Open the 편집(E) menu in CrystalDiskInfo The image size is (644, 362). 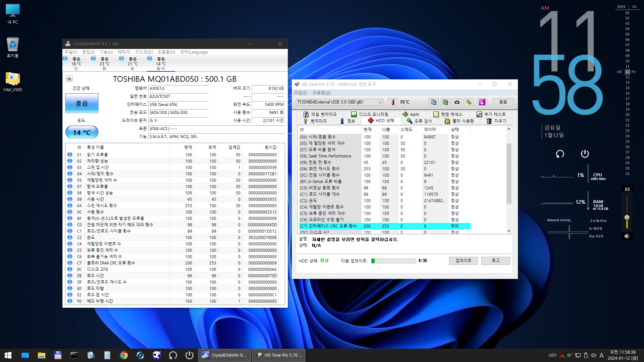click(x=89, y=52)
